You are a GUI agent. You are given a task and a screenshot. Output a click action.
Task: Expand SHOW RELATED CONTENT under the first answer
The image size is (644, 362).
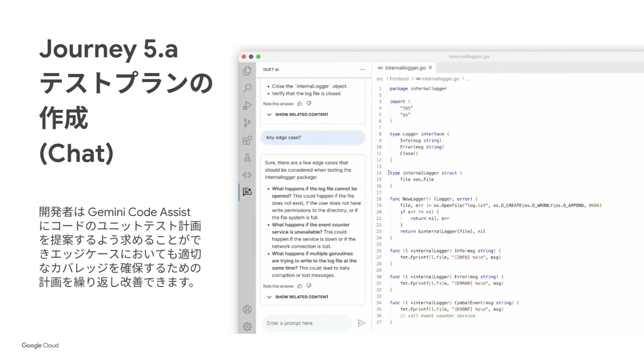point(297,114)
